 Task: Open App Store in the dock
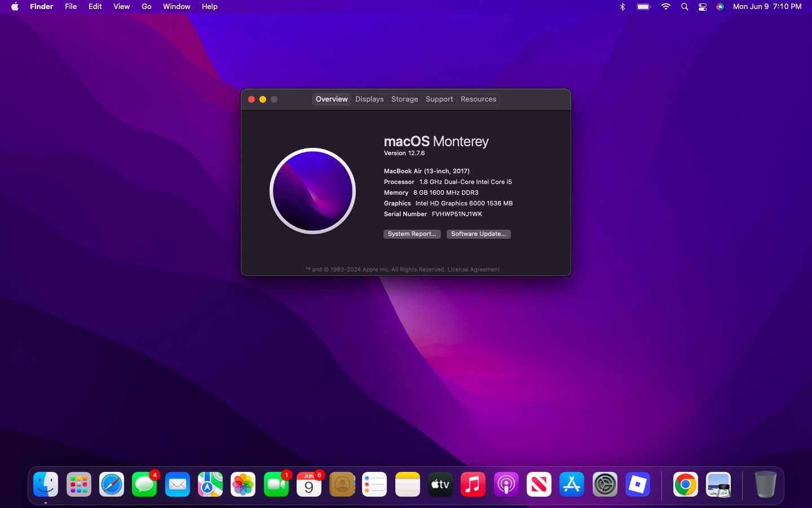pos(572,484)
